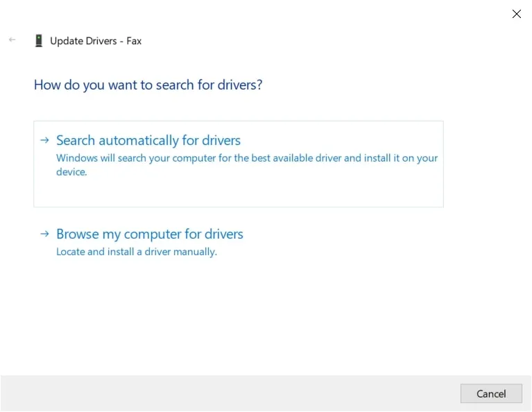Click 'Locate and install a driver manually.' text
Image resolution: width=532 pixels, height=412 pixels.
(x=137, y=252)
